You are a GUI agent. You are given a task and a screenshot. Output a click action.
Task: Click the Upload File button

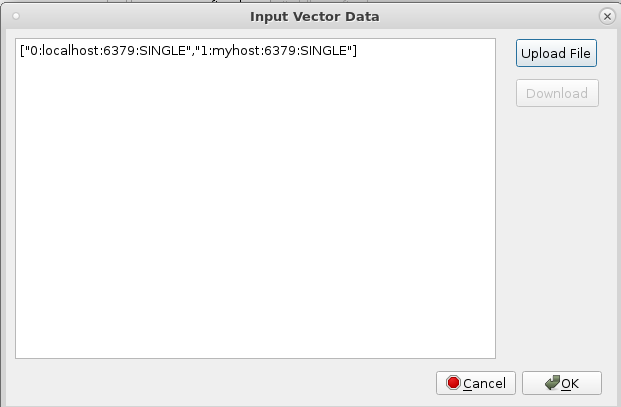[556, 53]
